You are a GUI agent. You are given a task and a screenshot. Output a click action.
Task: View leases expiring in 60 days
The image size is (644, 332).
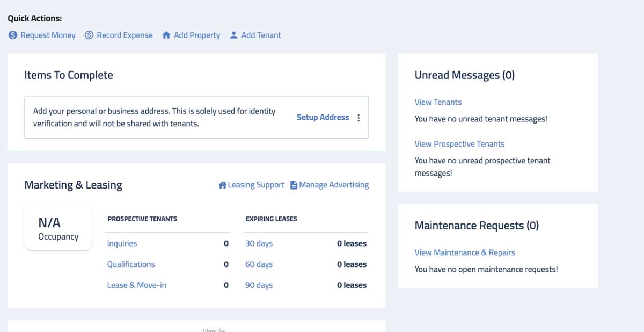click(x=259, y=264)
